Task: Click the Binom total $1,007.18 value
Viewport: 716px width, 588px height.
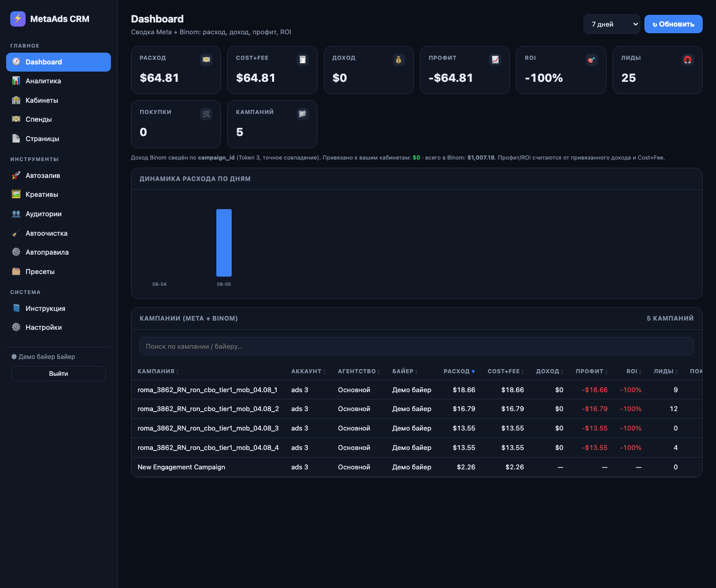Action: click(481, 157)
